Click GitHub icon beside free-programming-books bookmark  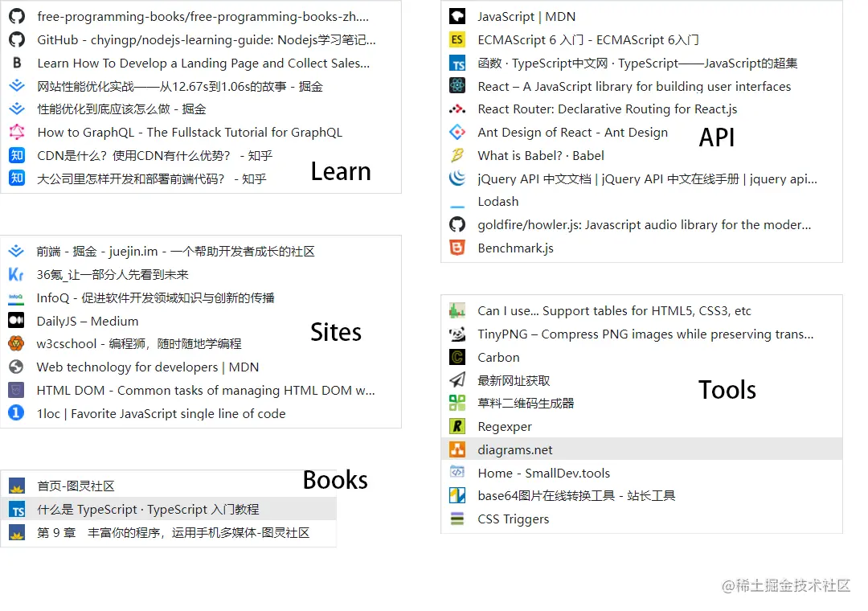point(17,16)
